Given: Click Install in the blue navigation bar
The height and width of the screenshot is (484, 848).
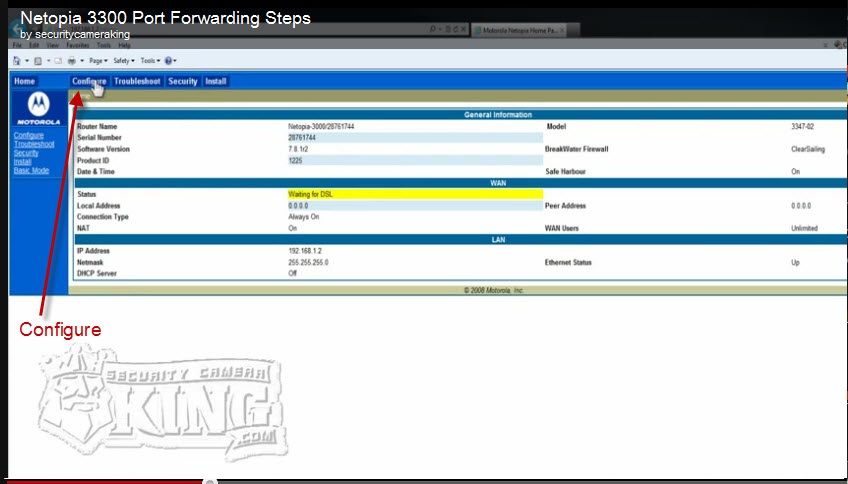Looking at the screenshot, I should pos(216,81).
